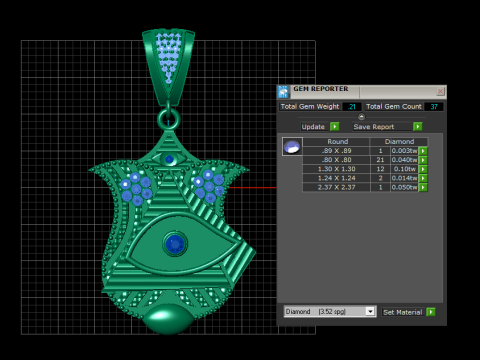Click the Round column header
This screenshot has height=360, width=480.
(x=336, y=142)
